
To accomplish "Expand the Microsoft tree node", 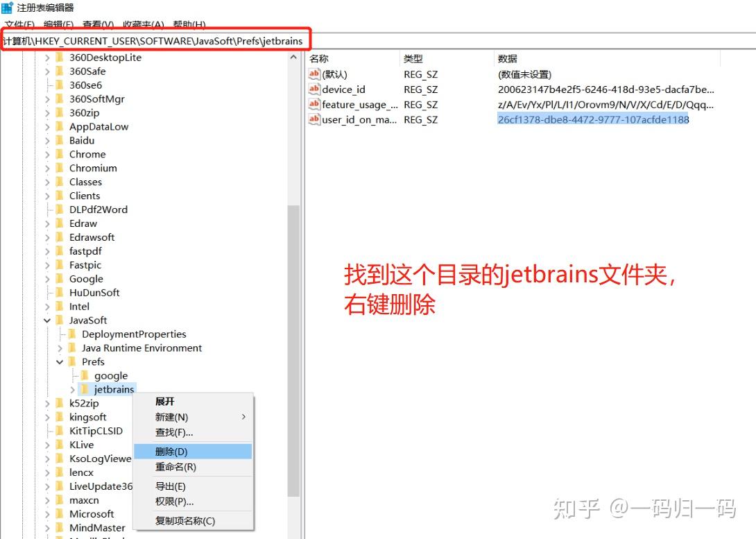I will 47,513.
